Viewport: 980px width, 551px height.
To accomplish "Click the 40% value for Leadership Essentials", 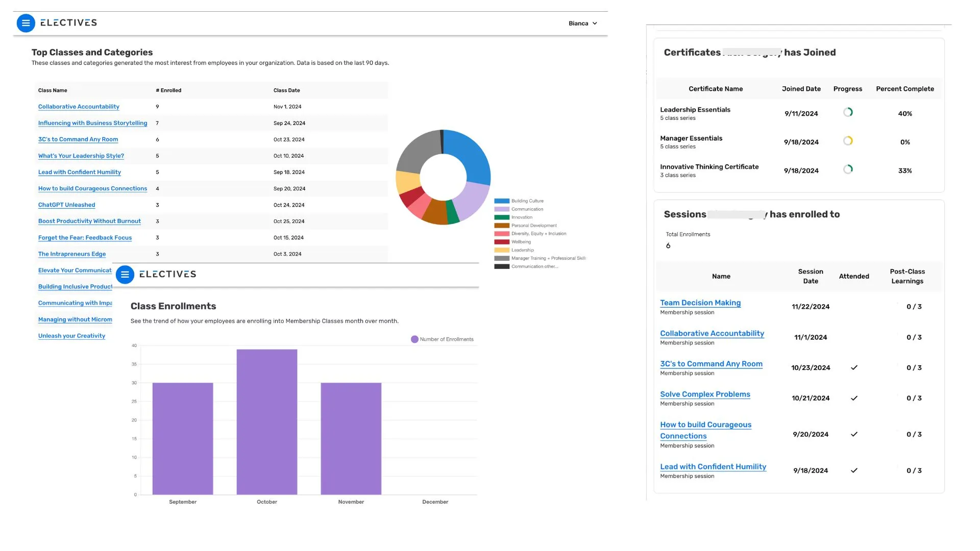I will click(905, 114).
